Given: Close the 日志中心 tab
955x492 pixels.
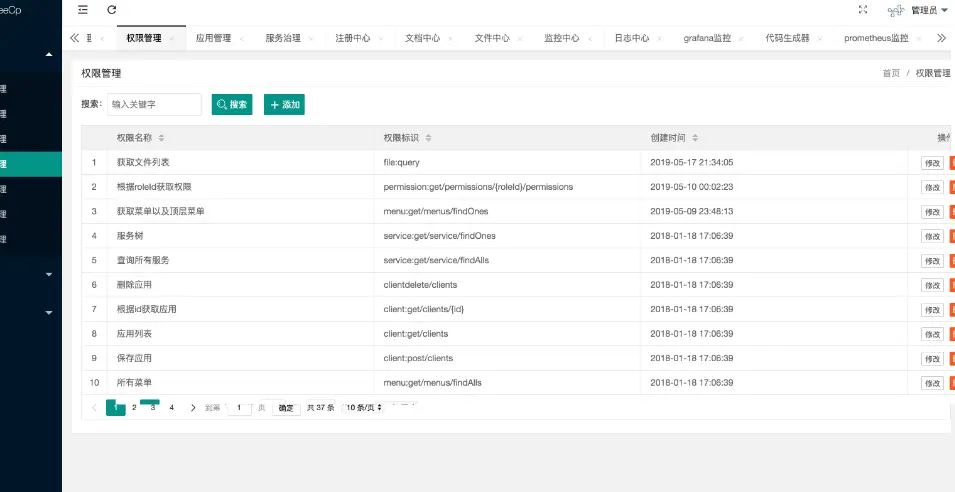Looking at the screenshot, I should 659,38.
